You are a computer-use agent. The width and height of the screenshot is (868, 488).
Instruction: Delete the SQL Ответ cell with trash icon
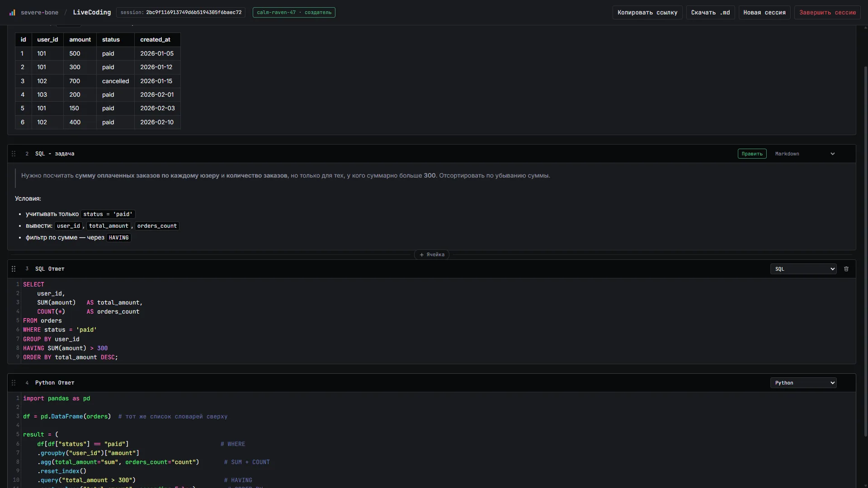846,269
